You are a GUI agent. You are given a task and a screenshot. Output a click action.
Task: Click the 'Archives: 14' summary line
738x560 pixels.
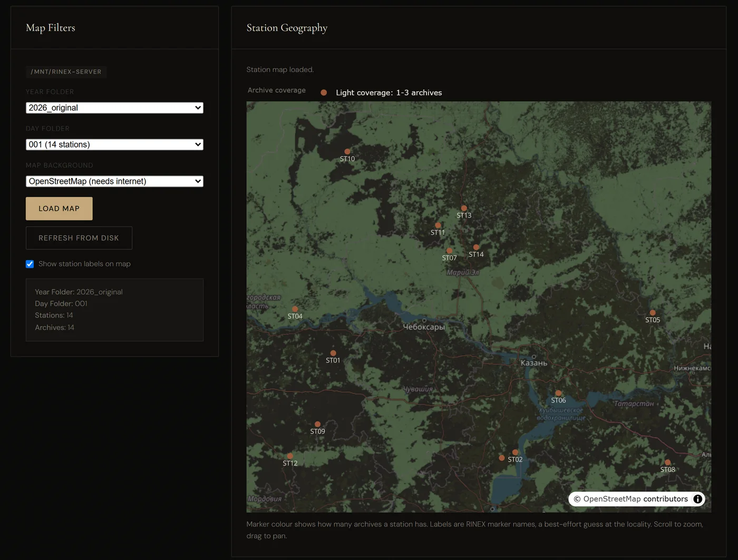(54, 327)
